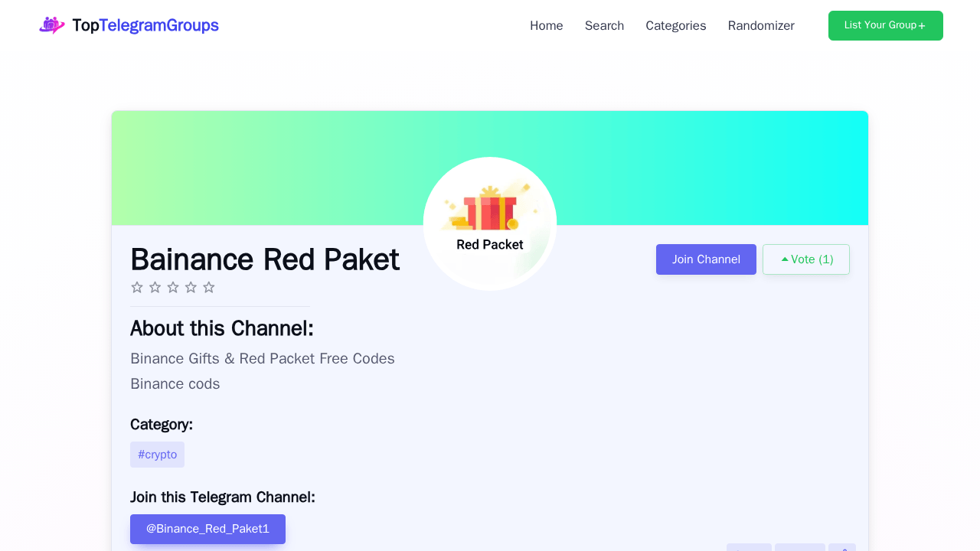Select Randomizer in the top navigation
The width and height of the screenshot is (980, 551).
[761, 25]
